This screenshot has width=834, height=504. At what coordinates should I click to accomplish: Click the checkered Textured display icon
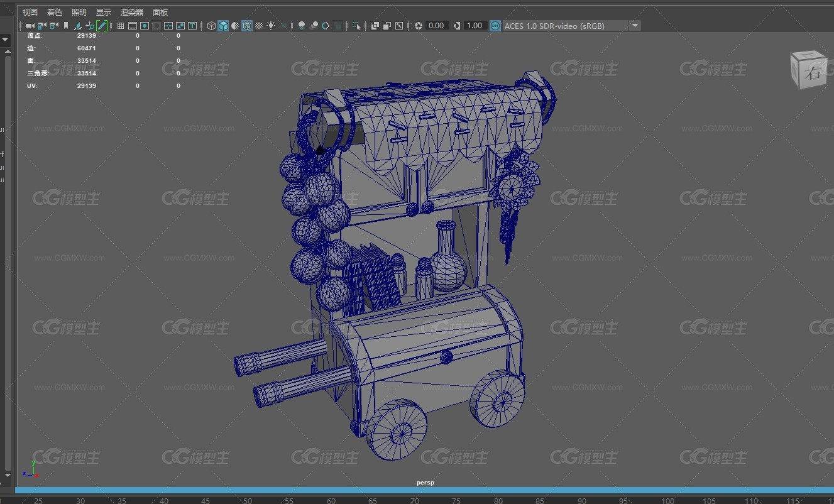click(259, 26)
